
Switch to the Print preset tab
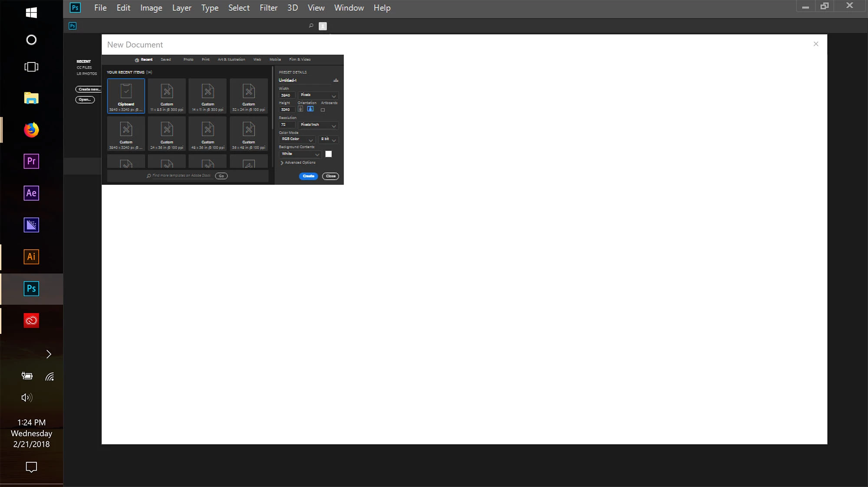point(205,59)
